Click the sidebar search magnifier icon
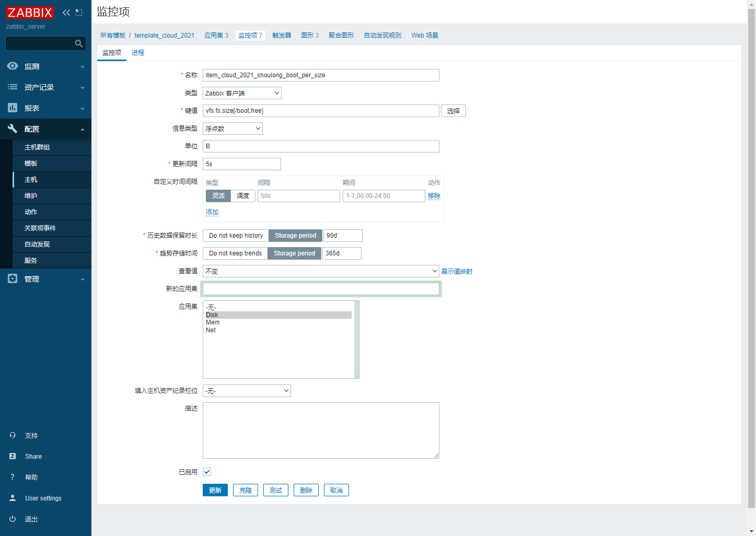The image size is (756, 536). [x=79, y=43]
